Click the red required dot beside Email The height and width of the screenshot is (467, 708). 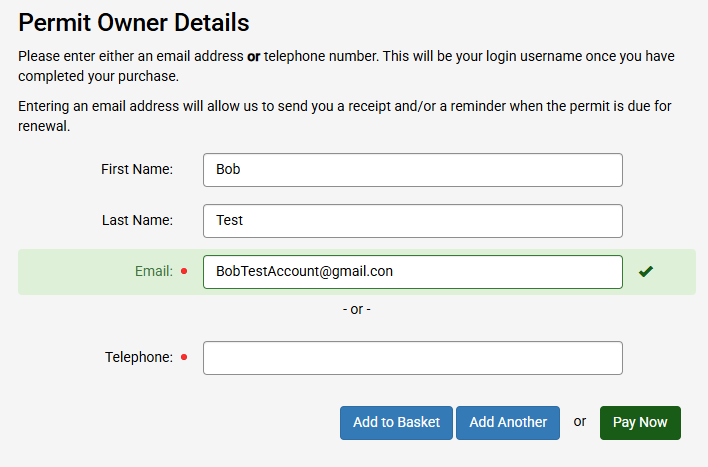(x=184, y=271)
